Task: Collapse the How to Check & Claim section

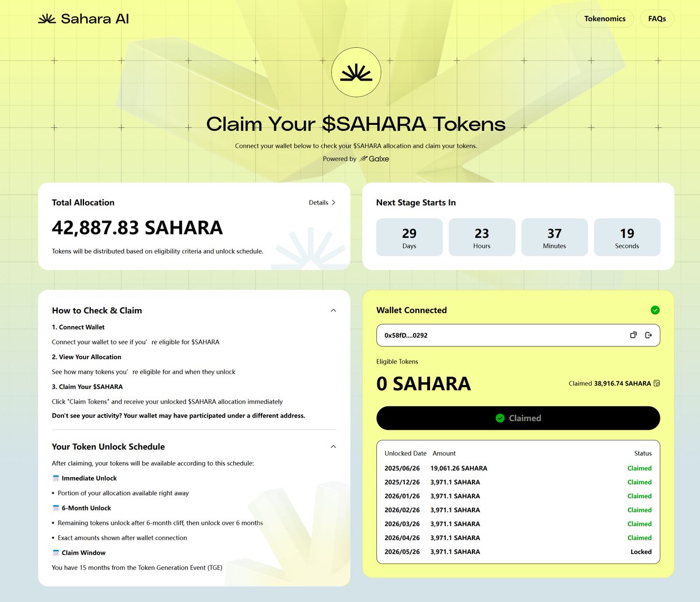Action: [x=333, y=310]
